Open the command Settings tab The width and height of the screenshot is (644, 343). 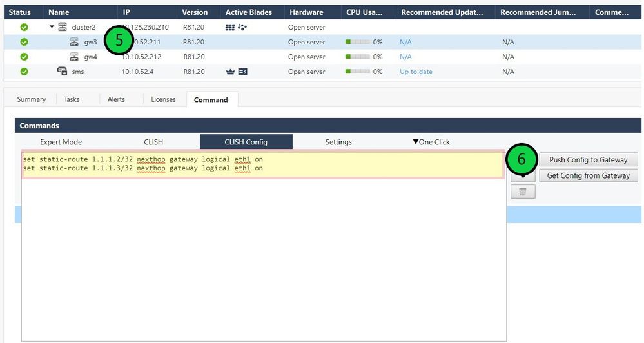click(338, 142)
